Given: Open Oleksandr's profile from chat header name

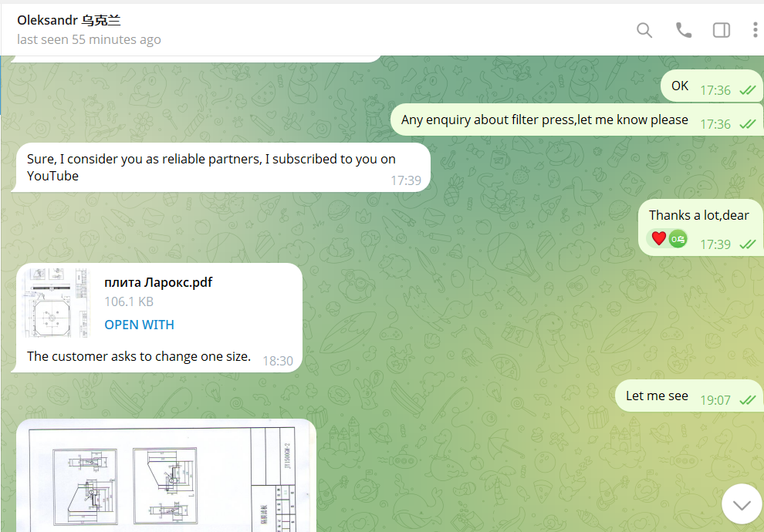Looking at the screenshot, I should pyautogui.click(x=69, y=21).
